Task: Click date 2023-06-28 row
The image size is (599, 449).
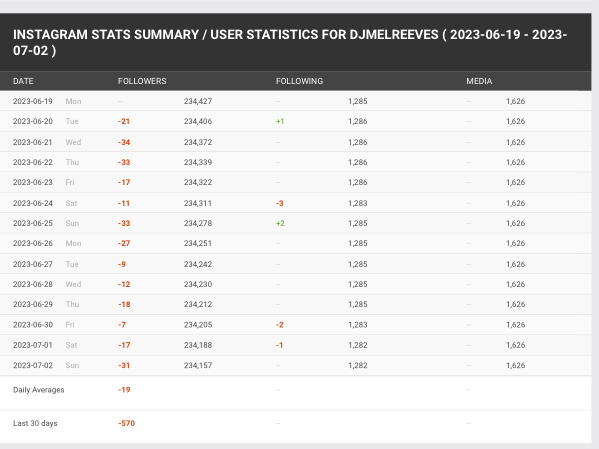Action: (x=33, y=284)
